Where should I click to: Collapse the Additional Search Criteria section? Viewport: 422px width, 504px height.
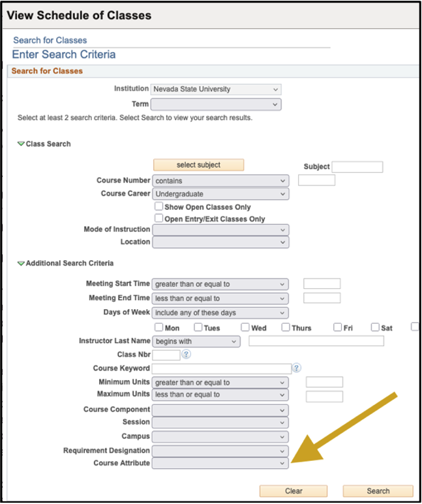click(21, 263)
